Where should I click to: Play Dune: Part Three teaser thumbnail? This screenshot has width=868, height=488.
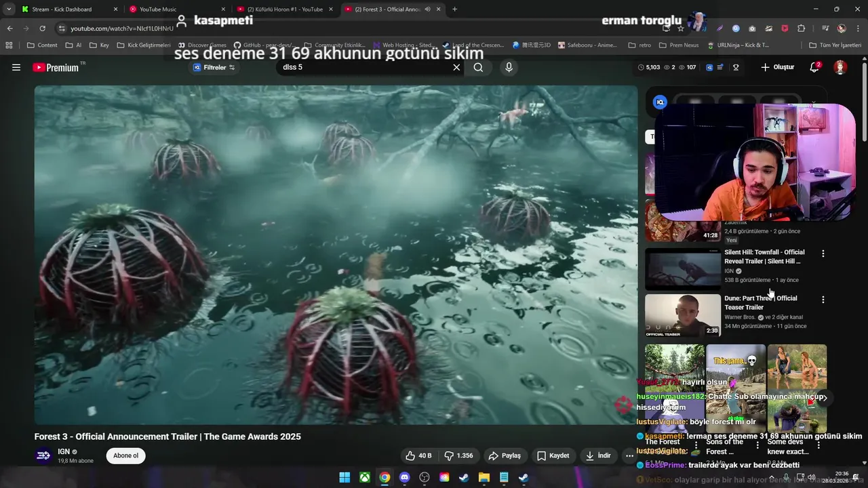(683, 315)
